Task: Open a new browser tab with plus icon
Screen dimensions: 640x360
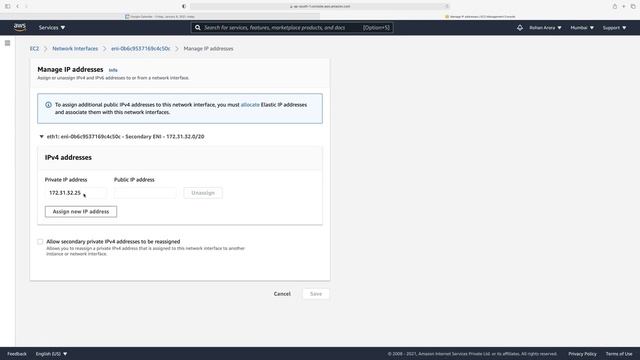Action: [624, 6]
